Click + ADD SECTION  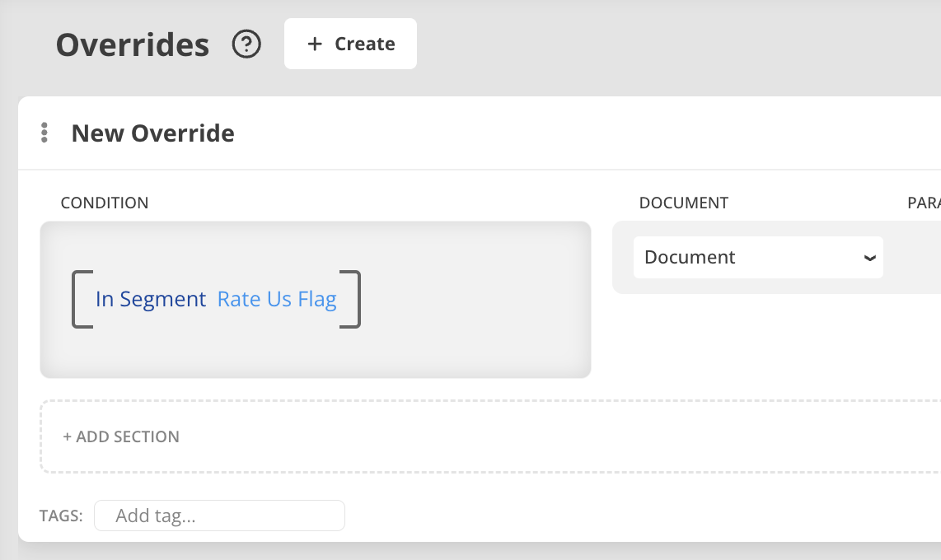[x=121, y=437]
